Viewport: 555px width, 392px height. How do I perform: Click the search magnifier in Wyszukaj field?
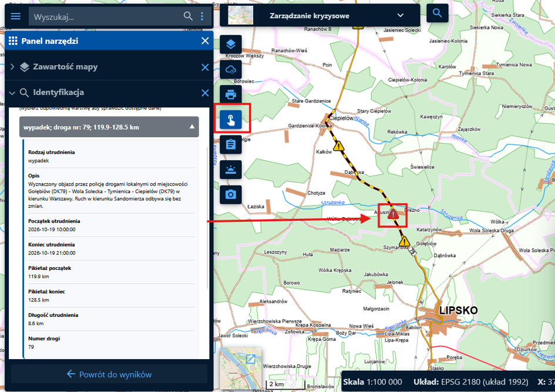coord(188,16)
